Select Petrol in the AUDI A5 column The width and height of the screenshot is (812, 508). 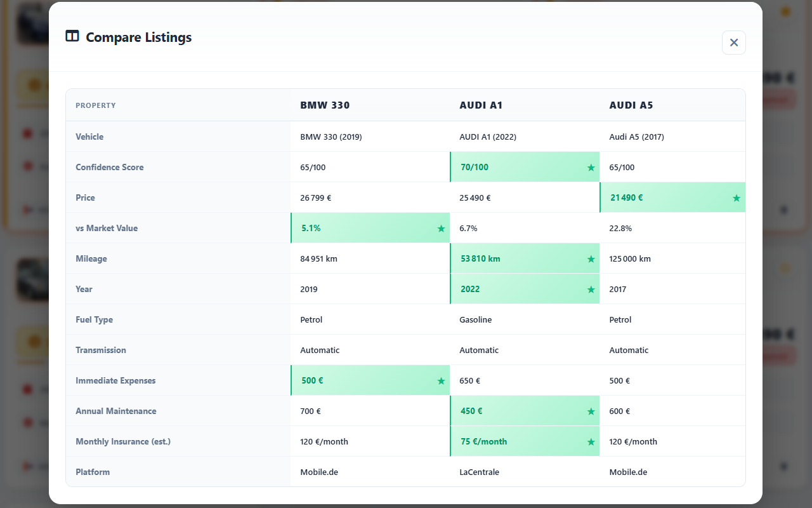pyautogui.click(x=620, y=319)
